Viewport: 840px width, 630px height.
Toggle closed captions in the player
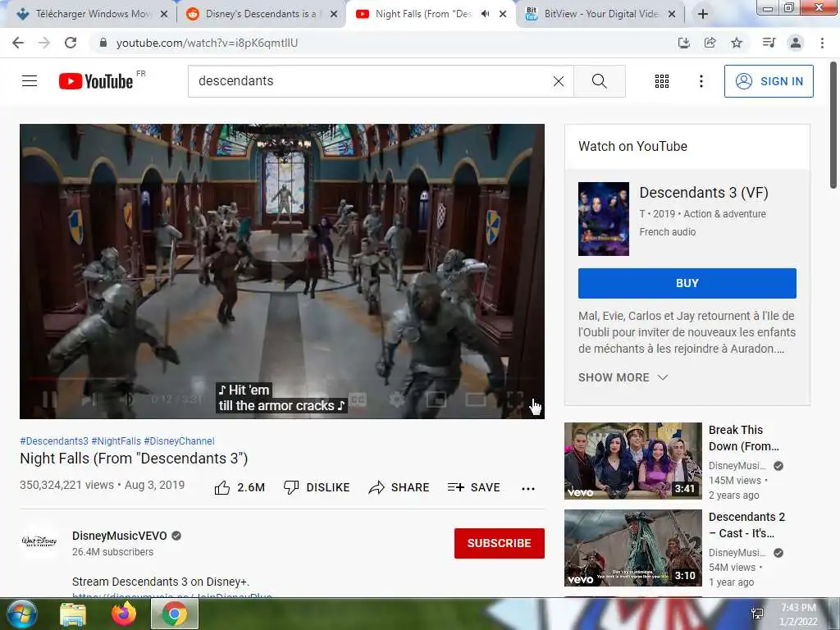point(358,399)
